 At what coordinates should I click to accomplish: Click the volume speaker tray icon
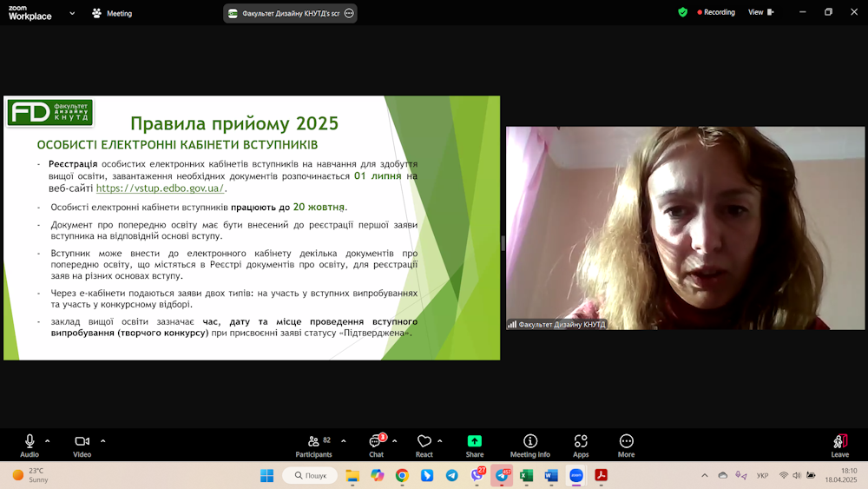click(797, 475)
